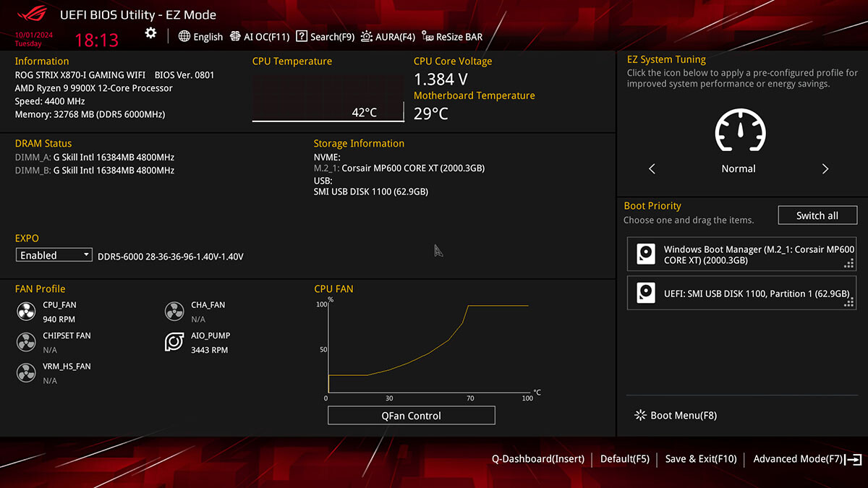The width and height of the screenshot is (868, 488).
Task: Load defaults with Default(F5)
Action: coord(625,459)
